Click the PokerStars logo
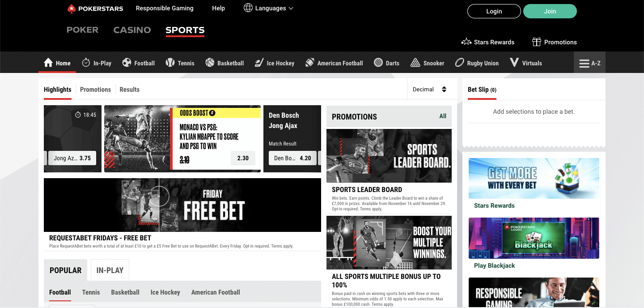Image resolution: width=644 pixels, height=308 pixels. point(95,9)
